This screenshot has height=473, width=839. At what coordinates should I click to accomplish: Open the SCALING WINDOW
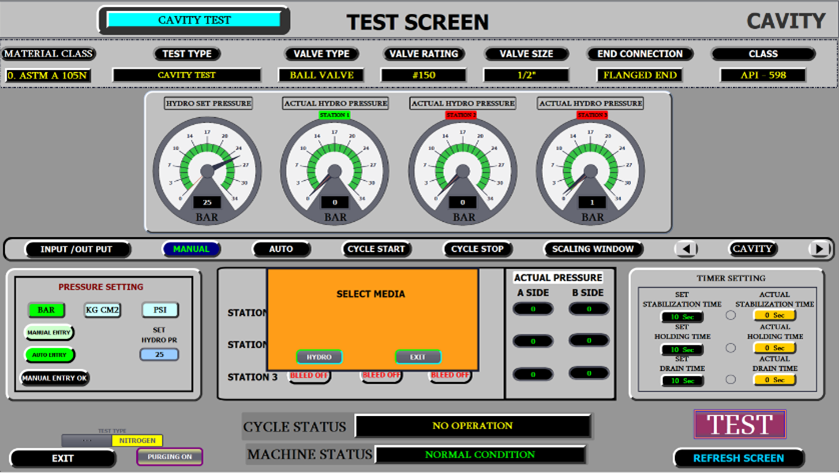point(593,249)
